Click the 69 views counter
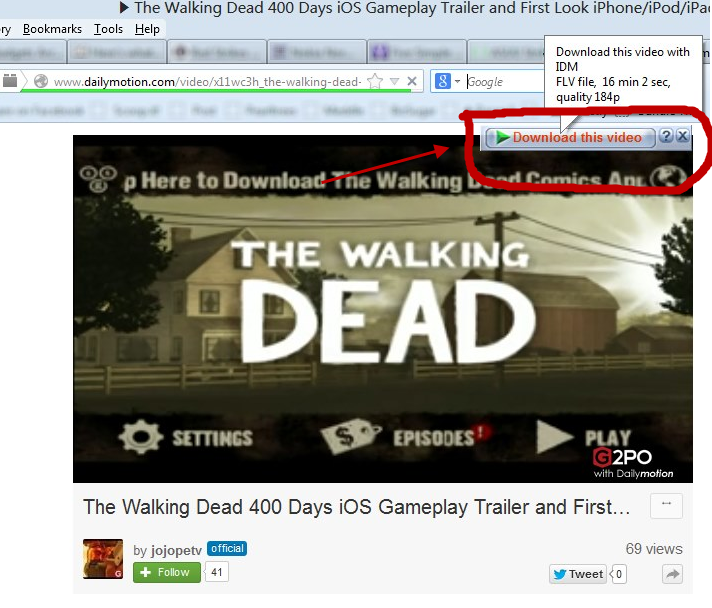Screen dimensions: 712x608 (654, 549)
